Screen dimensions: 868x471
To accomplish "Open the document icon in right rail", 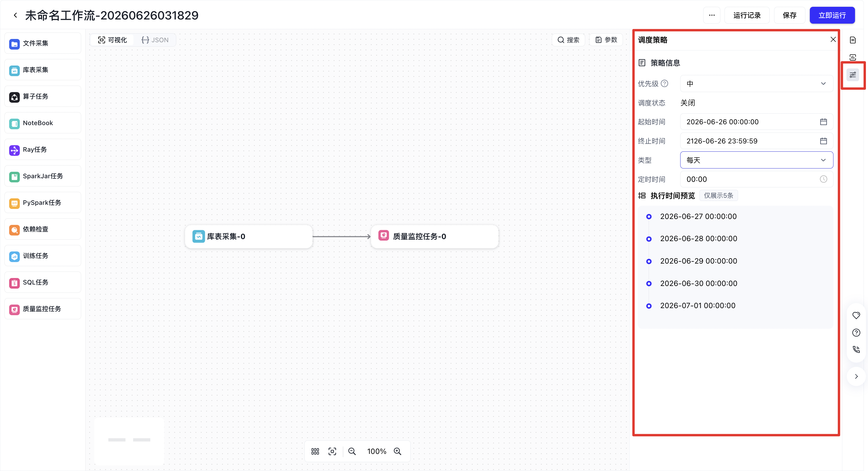I will [x=853, y=40].
